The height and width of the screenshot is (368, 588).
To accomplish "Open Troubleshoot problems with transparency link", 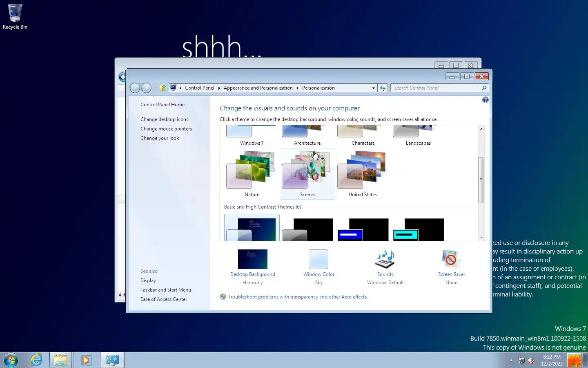I will pos(297,297).
